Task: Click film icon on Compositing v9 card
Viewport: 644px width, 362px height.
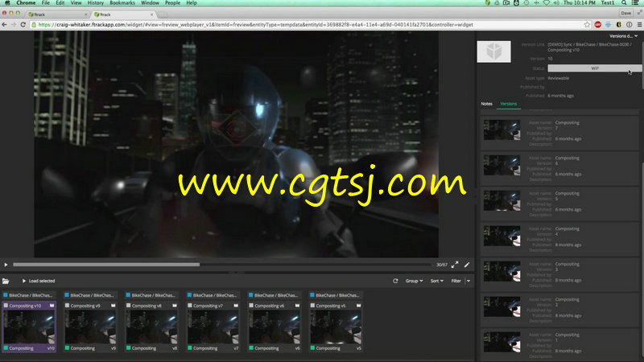Action: point(114,306)
